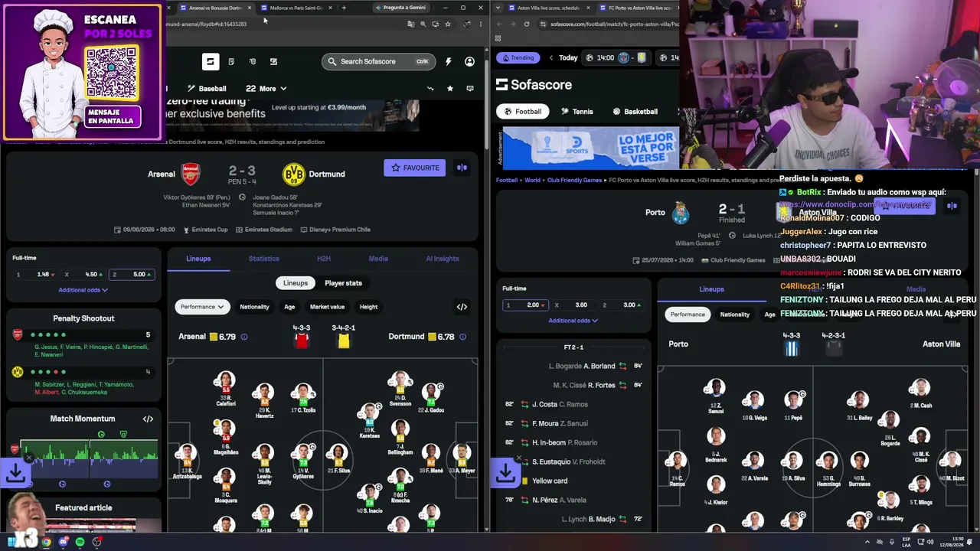Select the Height filter chip
Viewport: 980px width, 551px height.
(x=368, y=307)
